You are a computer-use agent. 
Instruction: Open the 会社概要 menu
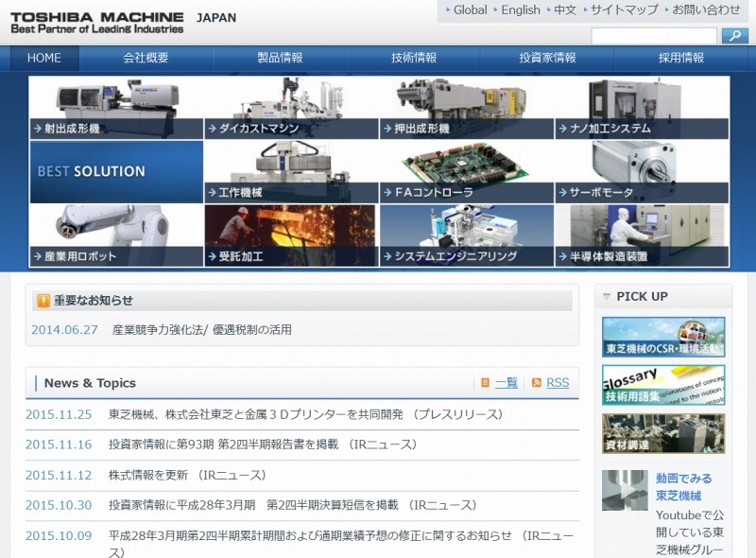click(146, 58)
